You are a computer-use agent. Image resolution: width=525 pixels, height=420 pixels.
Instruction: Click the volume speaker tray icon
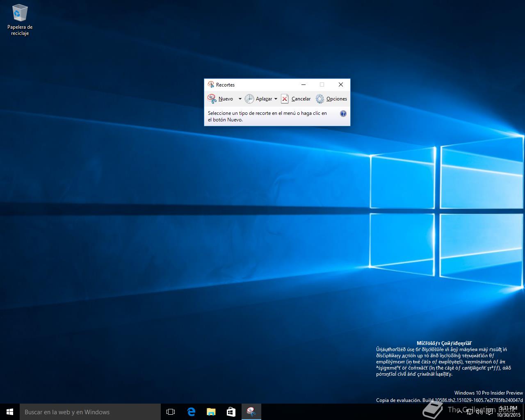(479, 412)
